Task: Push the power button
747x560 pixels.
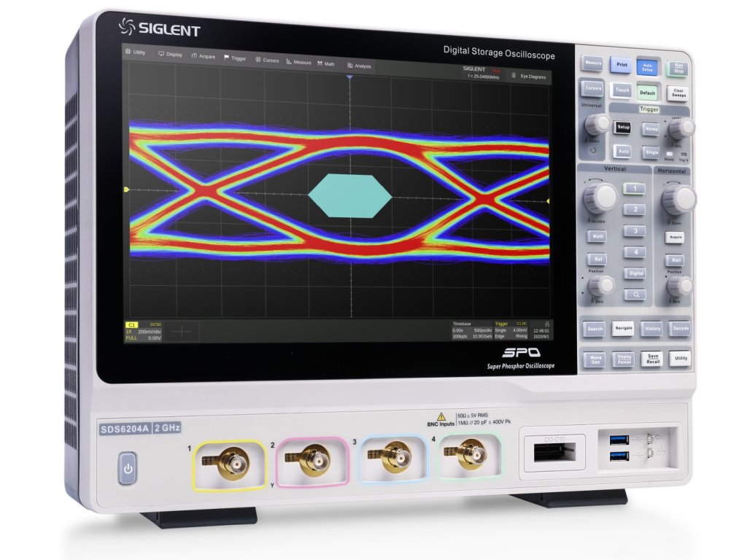Action: coord(127,469)
